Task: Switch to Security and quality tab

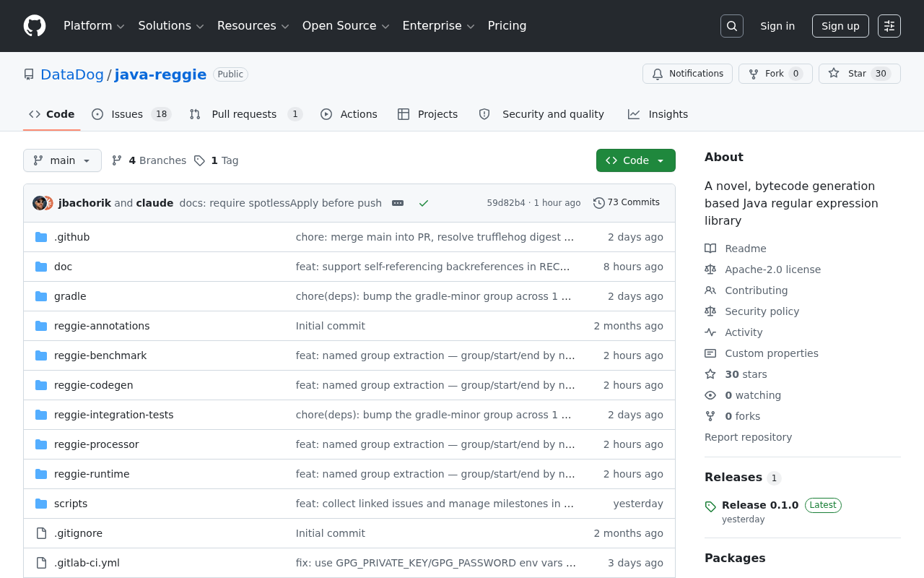Action: pyautogui.click(x=541, y=114)
